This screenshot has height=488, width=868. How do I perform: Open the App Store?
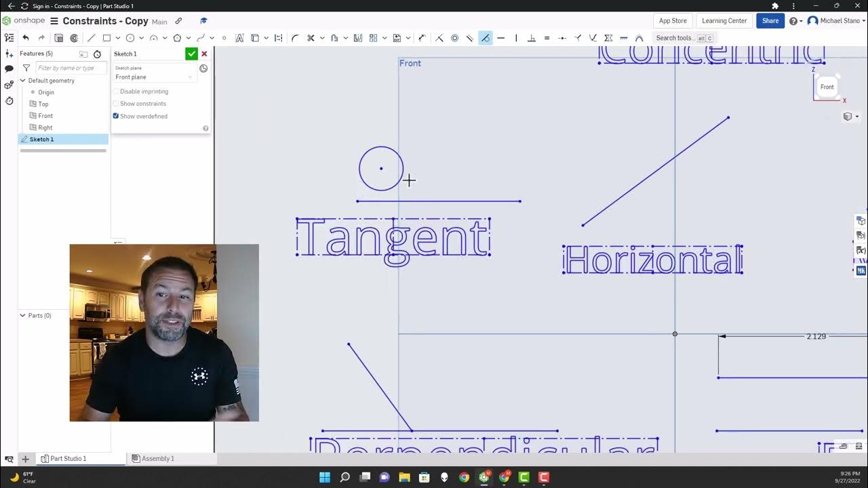tap(673, 21)
